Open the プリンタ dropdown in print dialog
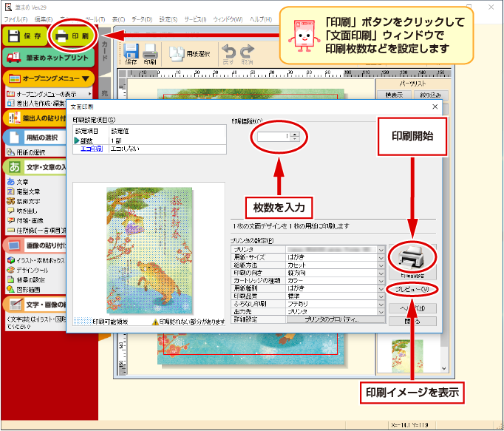 pos(381,250)
